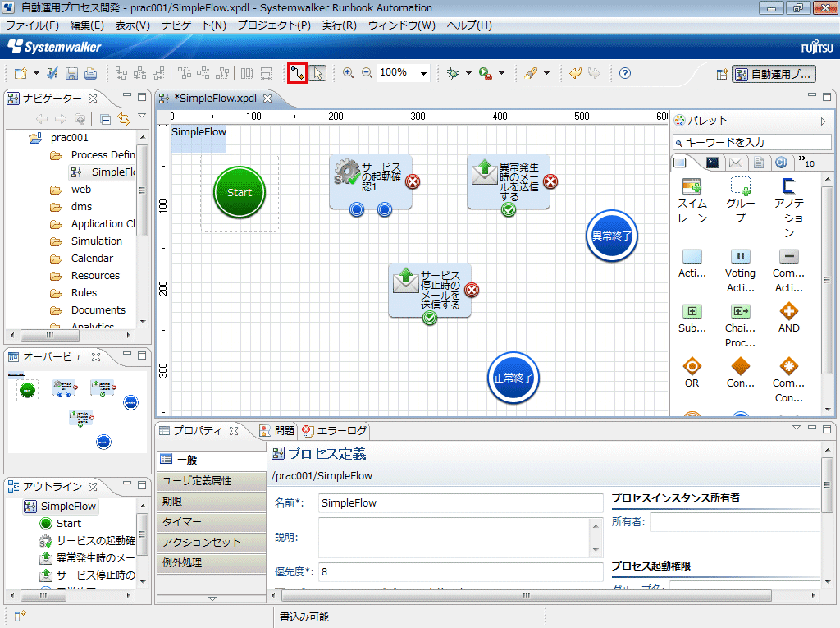Select the OR node in palette
840x628 pixels.
coord(692,373)
